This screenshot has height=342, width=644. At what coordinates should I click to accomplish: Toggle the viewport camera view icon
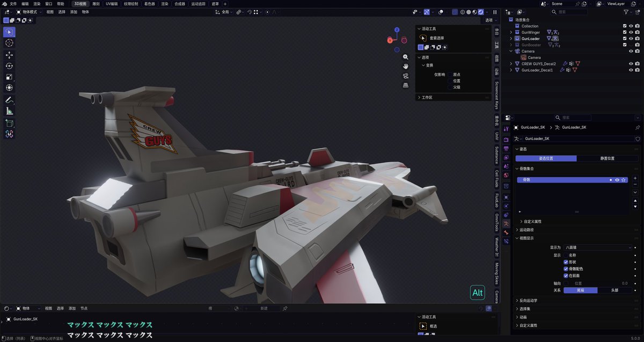(x=406, y=76)
